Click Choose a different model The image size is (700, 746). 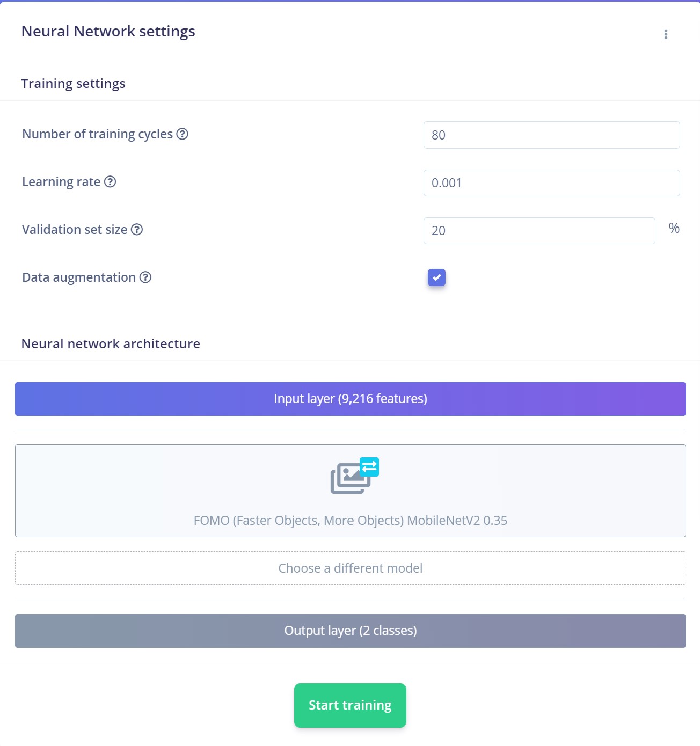point(351,568)
